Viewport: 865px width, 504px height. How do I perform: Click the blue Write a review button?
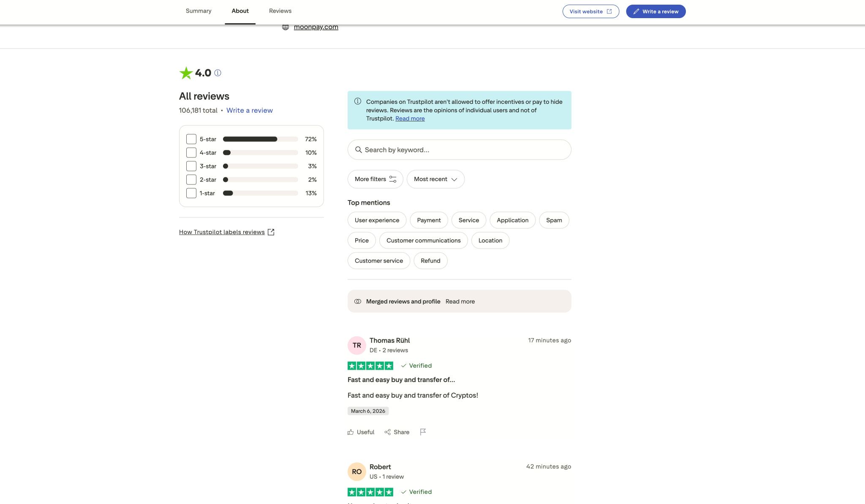656,11
